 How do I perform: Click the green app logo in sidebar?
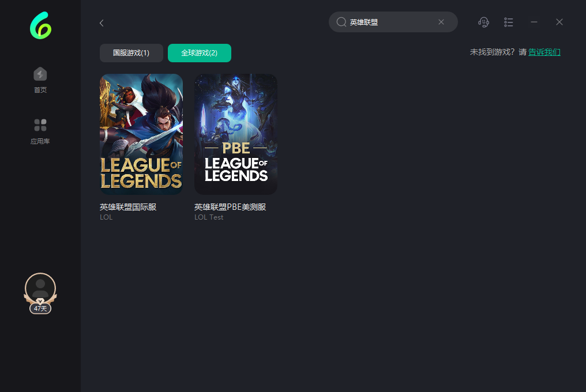click(x=40, y=26)
